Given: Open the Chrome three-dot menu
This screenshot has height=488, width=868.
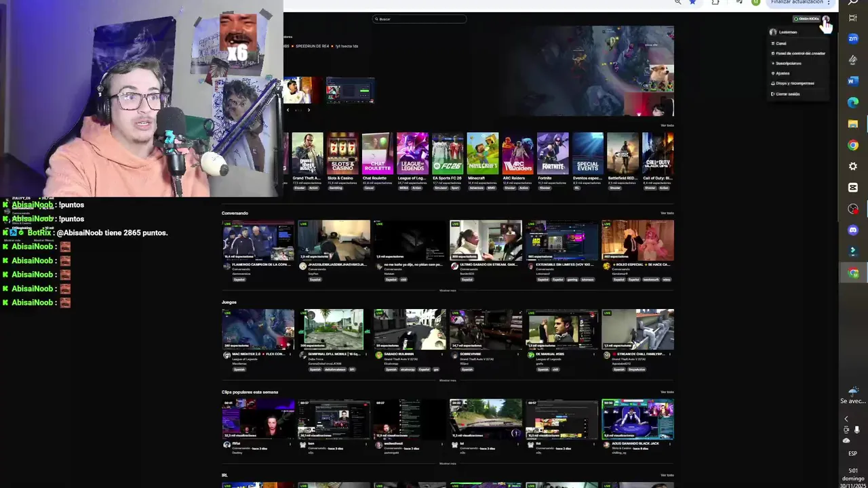Looking at the screenshot, I should pos(828,2).
